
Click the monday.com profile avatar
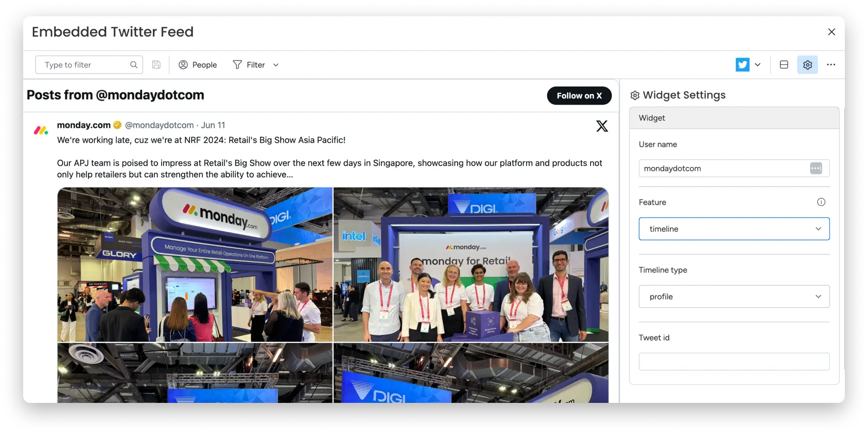click(41, 131)
